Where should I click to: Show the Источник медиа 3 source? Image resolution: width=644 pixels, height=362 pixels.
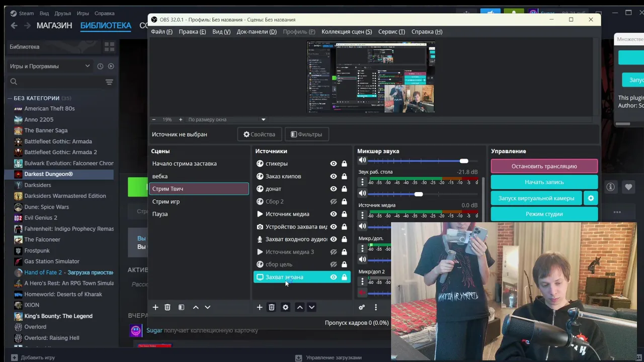coord(333,252)
